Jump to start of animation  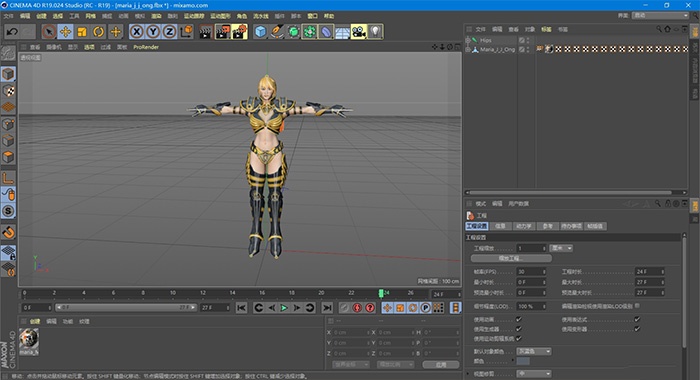pyautogui.click(x=242, y=308)
